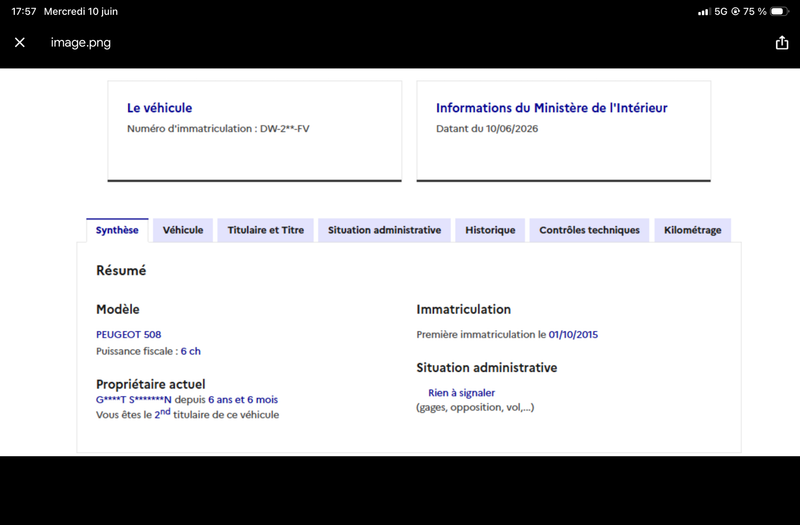Tap the rotation lock status icon

[x=735, y=11]
